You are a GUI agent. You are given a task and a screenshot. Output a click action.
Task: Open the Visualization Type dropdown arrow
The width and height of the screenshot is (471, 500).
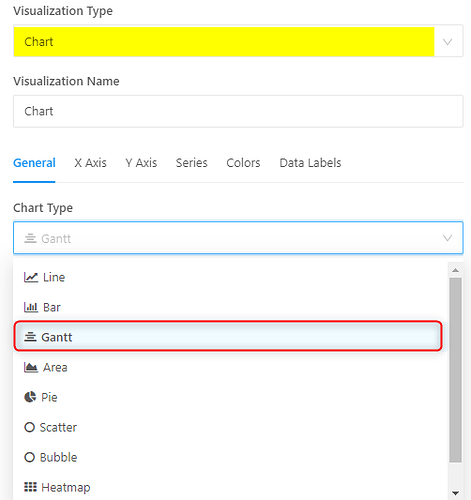click(447, 42)
